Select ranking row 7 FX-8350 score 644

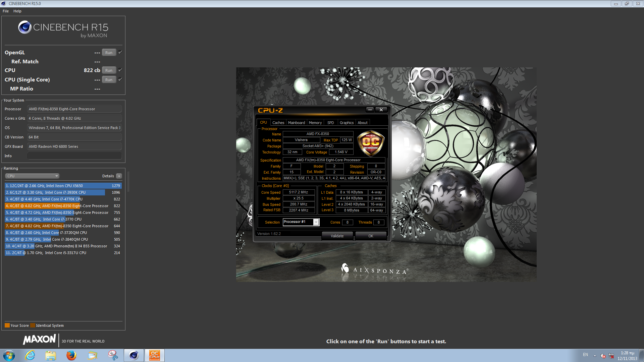[63, 226]
